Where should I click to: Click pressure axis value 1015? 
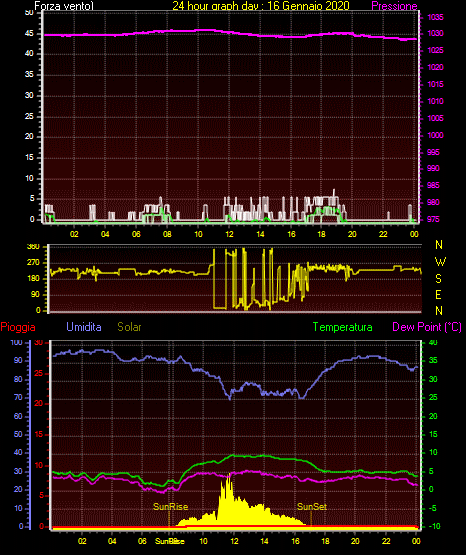435,84
